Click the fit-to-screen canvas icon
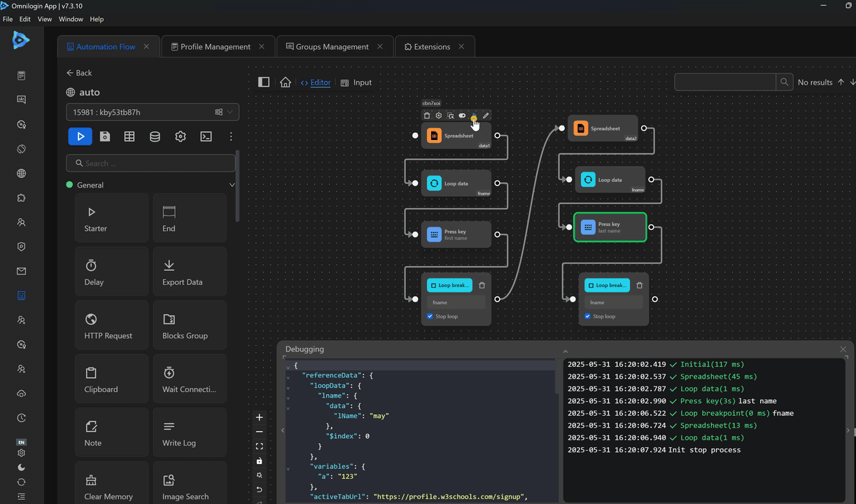 259,446
